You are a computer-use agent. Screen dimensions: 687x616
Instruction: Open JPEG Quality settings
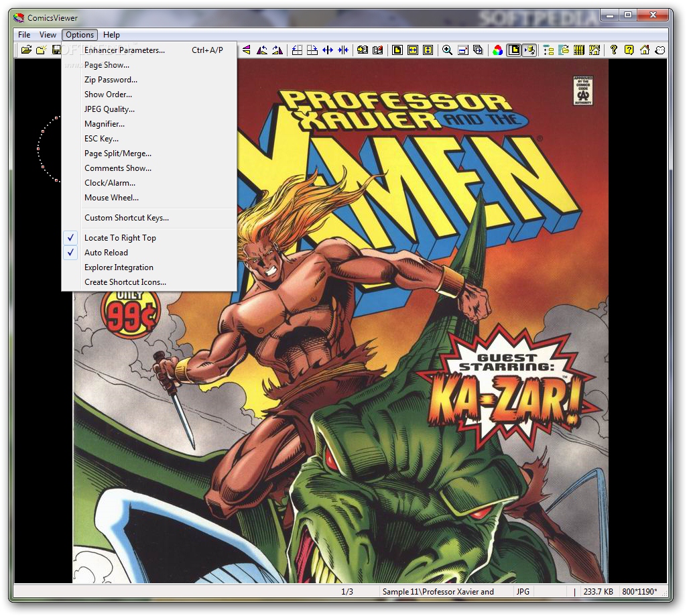point(149,109)
